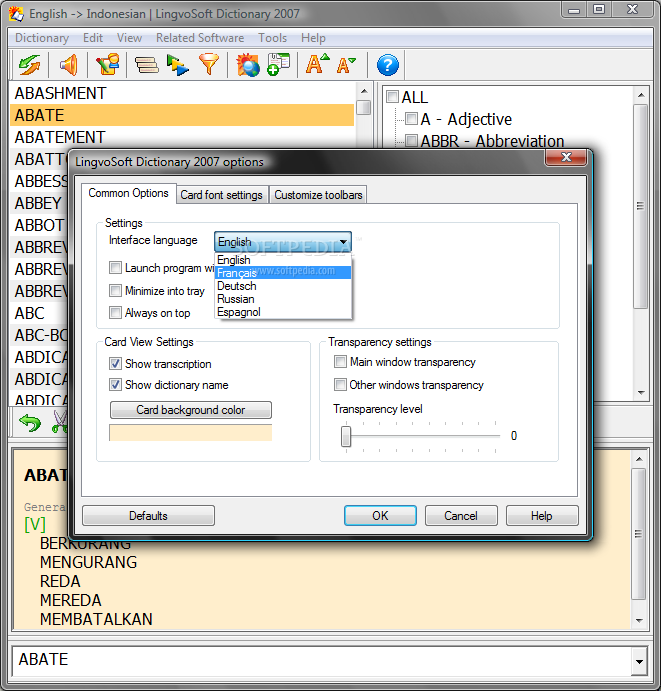Viewport: 661px width, 691px height.
Task: Click word list scrollbar up arrow
Action: pos(364,91)
